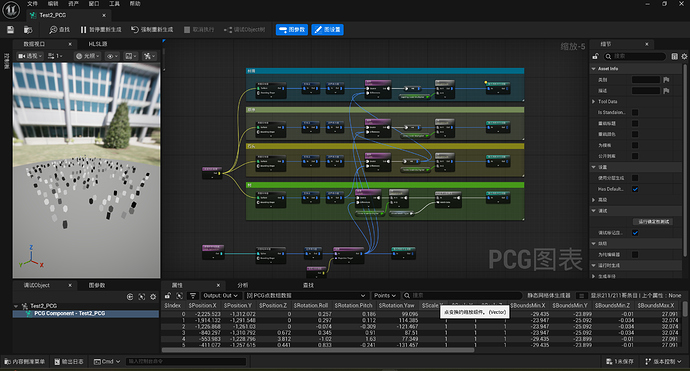
Task: Expand the Tool Data section
Action: 594,101
